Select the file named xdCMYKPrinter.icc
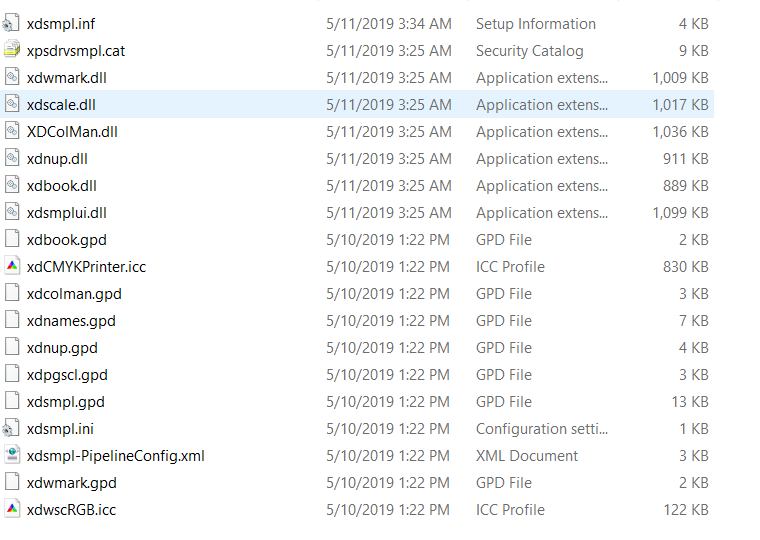Image resolution: width=760 pixels, height=540 pixels. click(86, 267)
